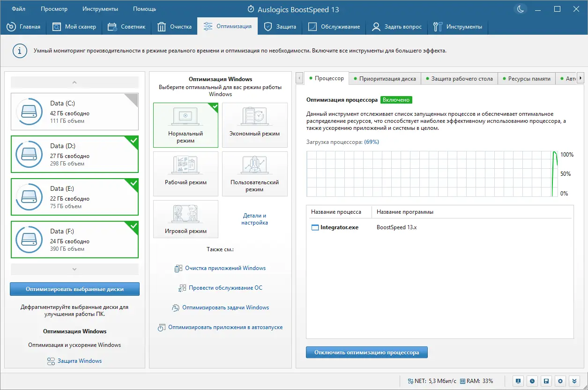Click the Очистка приложений Windows icon
588x390 pixels.
[x=178, y=269]
